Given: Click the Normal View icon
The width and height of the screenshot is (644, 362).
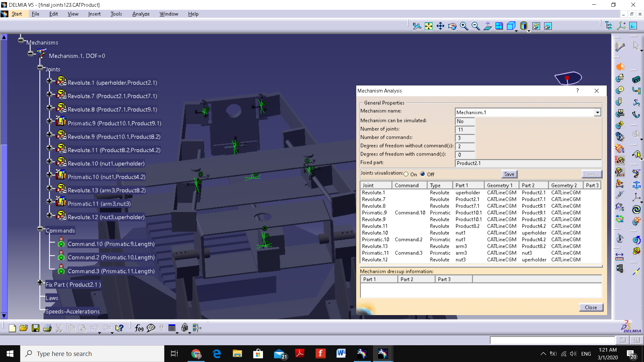Looking at the screenshot, I should (x=487, y=26).
